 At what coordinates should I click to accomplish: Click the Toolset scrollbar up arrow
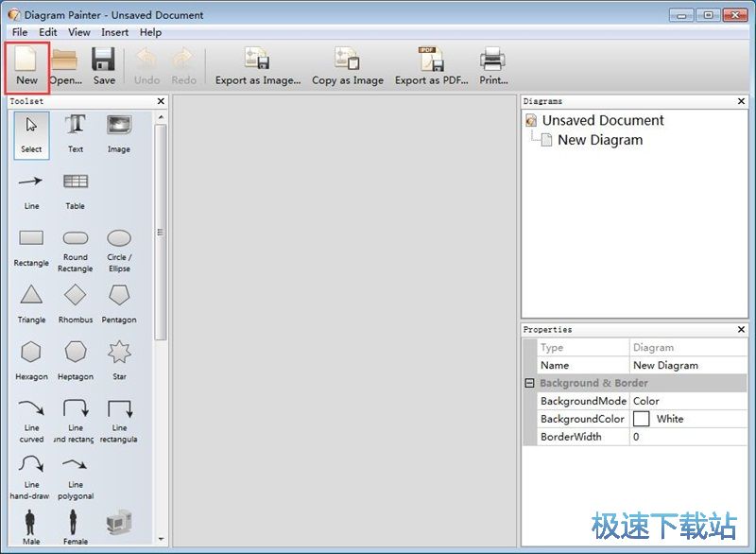161,117
